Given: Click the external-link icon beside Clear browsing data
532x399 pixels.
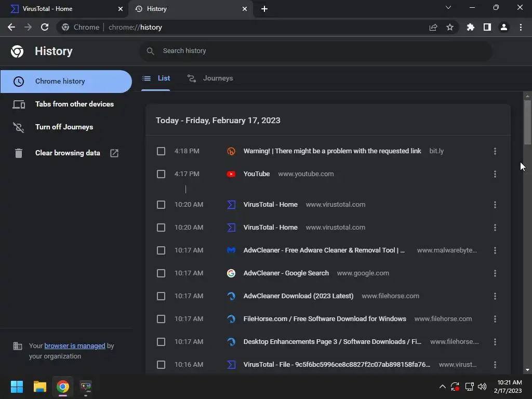Looking at the screenshot, I should coord(114,153).
